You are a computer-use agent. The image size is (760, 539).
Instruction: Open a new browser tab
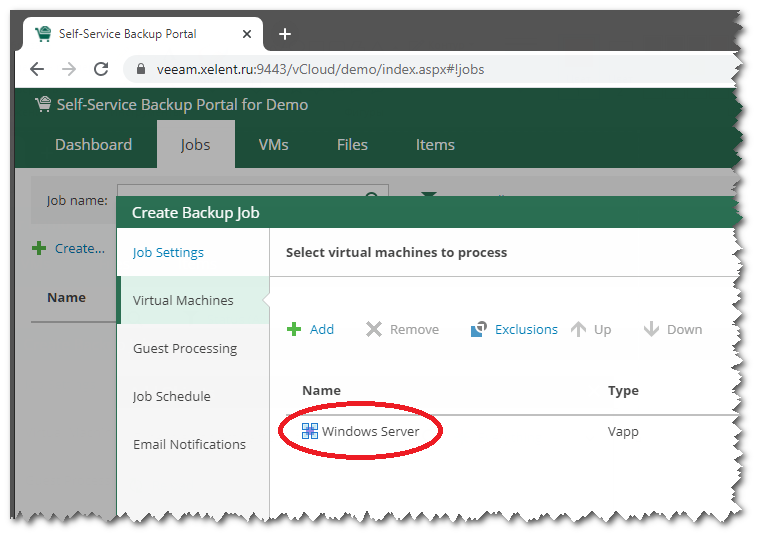click(285, 34)
